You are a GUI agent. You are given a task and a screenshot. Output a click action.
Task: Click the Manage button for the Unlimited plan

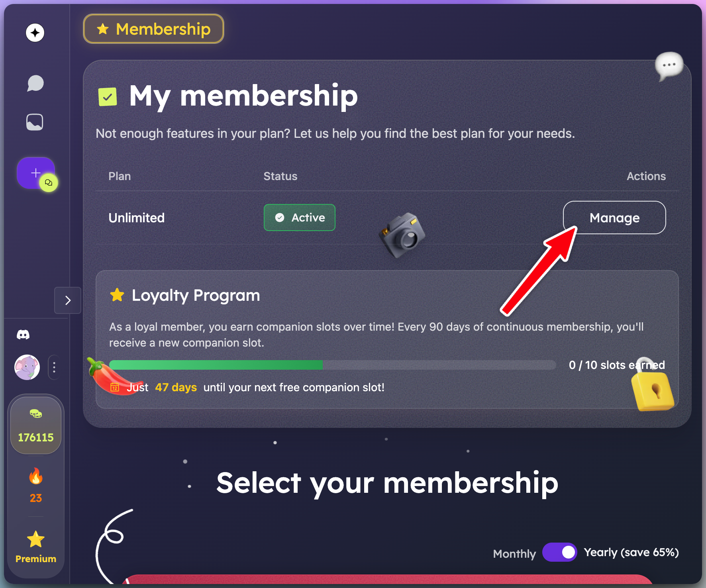614,218
